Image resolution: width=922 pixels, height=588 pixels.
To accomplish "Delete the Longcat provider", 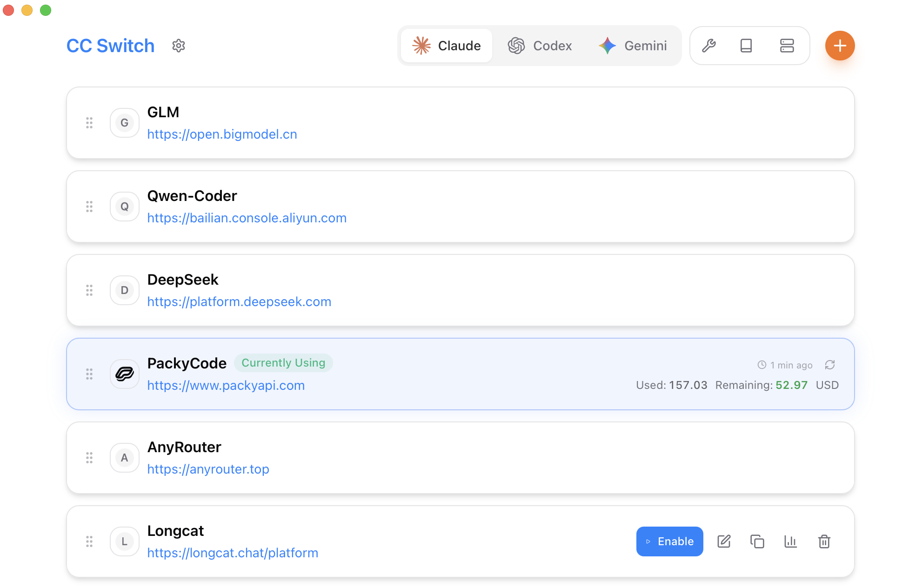I will (824, 541).
